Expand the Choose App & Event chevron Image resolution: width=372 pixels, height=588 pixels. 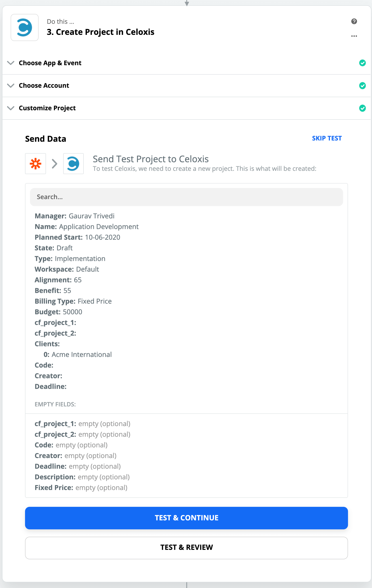click(x=11, y=63)
